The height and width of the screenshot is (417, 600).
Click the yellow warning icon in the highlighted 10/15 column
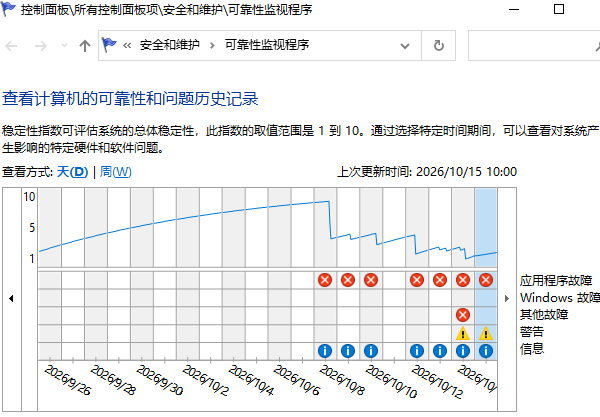click(x=486, y=333)
